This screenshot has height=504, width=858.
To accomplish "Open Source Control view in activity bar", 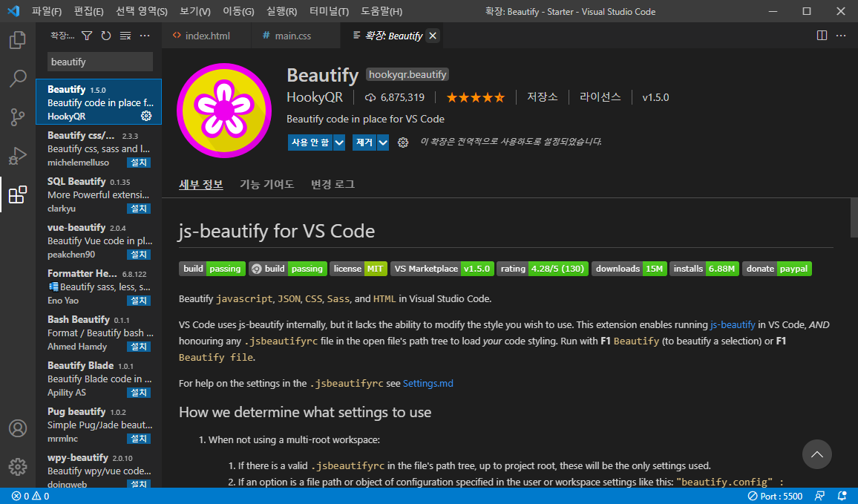I will click(x=18, y=117).
